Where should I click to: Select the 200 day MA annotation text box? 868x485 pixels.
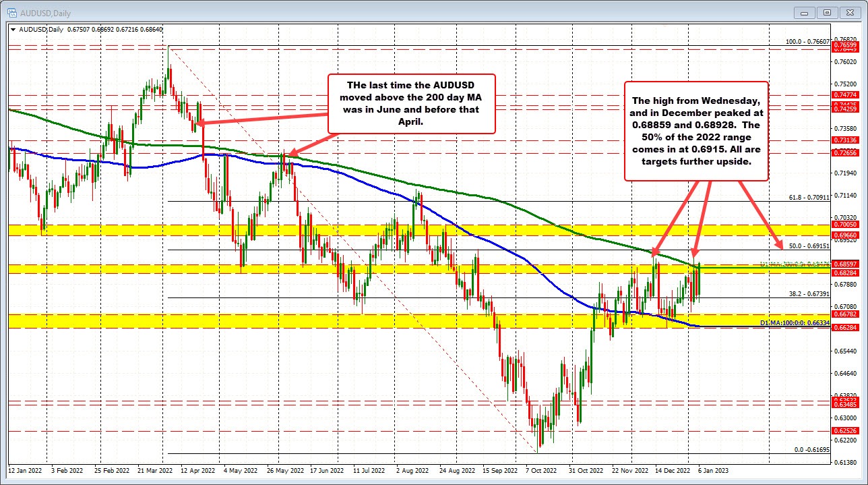411,103
